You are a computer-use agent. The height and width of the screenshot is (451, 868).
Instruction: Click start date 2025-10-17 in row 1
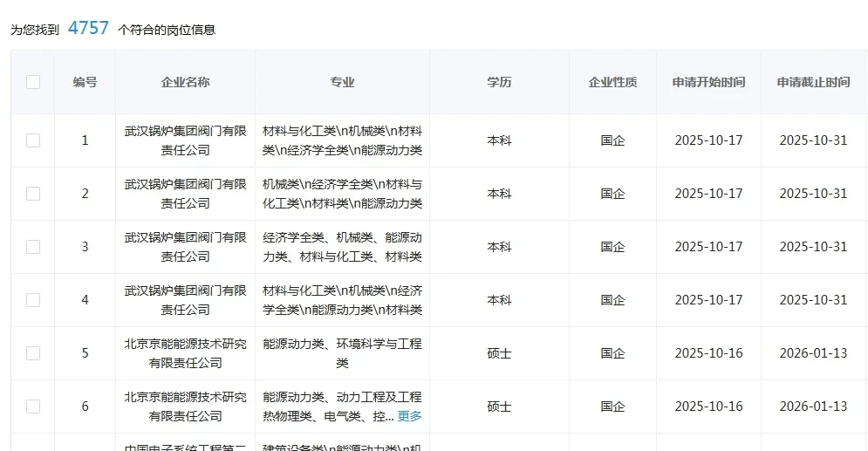[x=708, y=140]
